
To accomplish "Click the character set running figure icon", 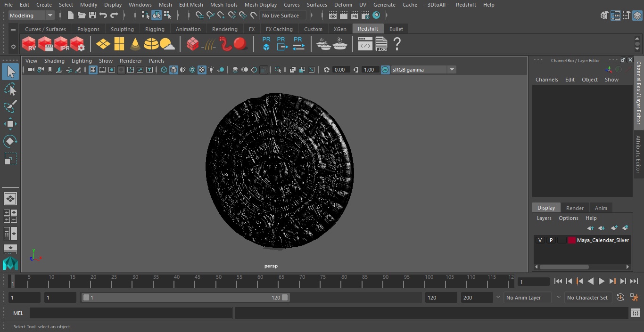I will (x=634, y=298).
